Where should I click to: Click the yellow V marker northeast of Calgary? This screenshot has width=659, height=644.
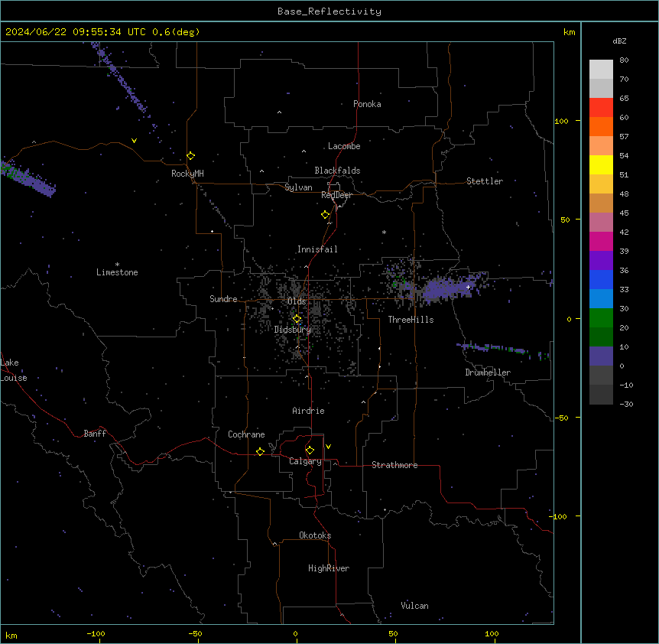pyautogui.click(x=328, y=447)
